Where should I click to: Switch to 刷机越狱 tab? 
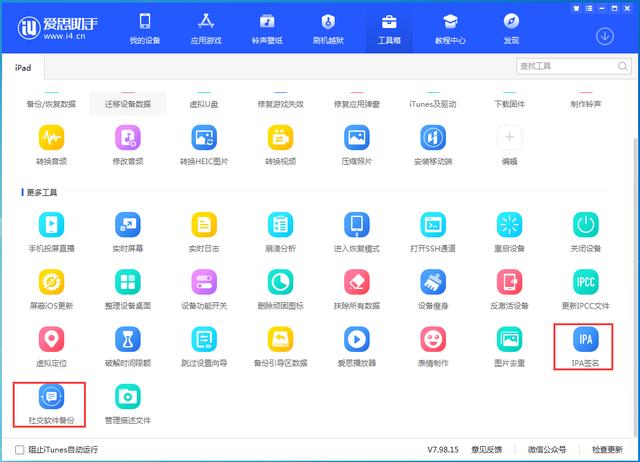(328, 29)
